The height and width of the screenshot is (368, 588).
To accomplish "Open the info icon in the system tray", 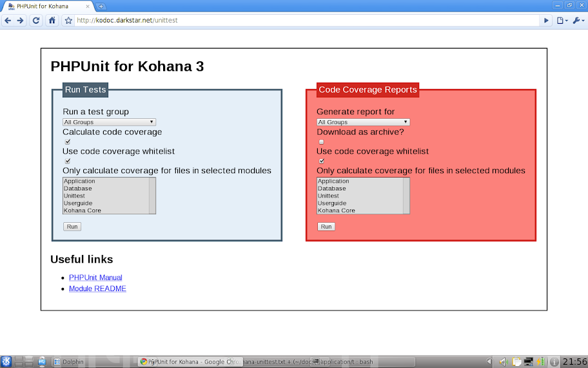I will coord(554,362).
